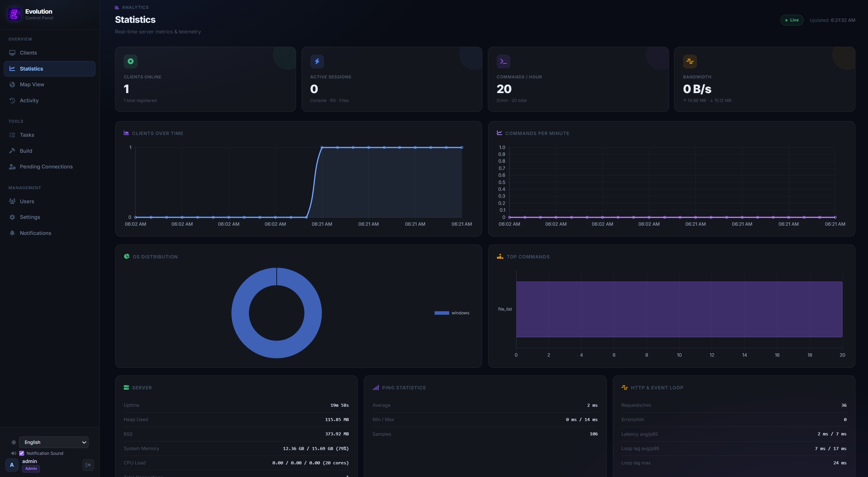868x477 pixels.
Task: Click the Samples value 106
Action: (593, 434)
